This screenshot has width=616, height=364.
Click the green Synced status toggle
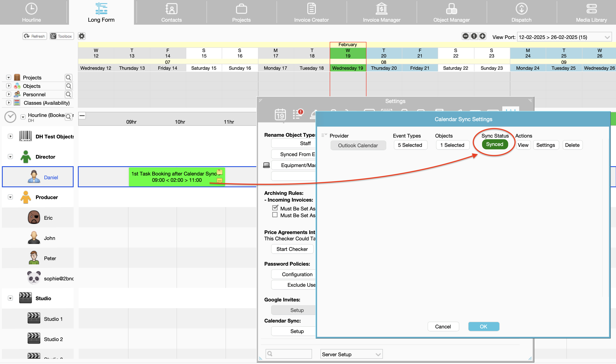click(x=494, y=145)
